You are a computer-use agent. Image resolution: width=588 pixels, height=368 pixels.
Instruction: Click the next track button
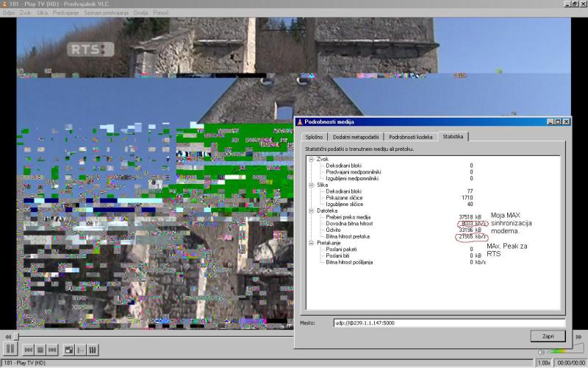point(53,350)
